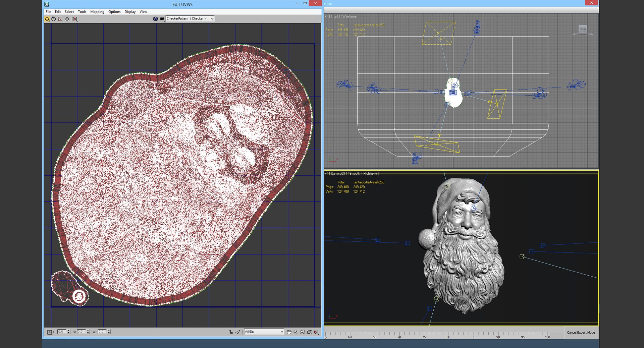Select the Scale tool in Edit UVWs
The image size is (644, 348).
point(60,19)
